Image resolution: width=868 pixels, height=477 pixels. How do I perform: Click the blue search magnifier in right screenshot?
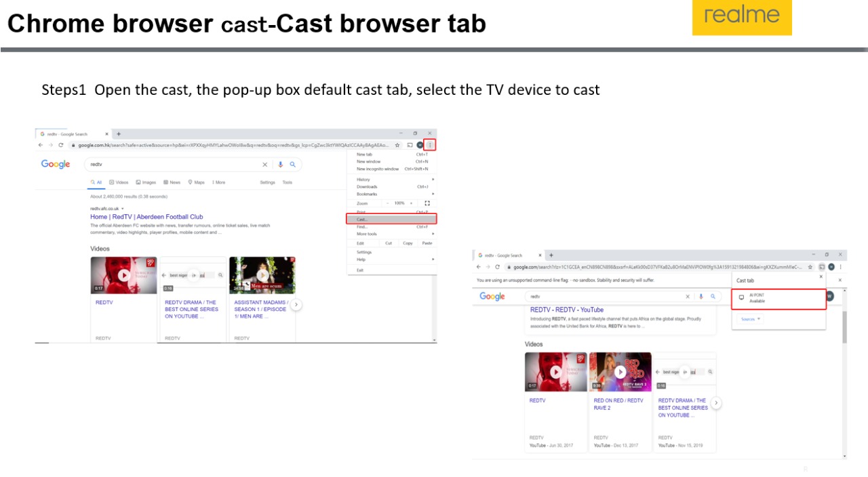tap(713, 296)
